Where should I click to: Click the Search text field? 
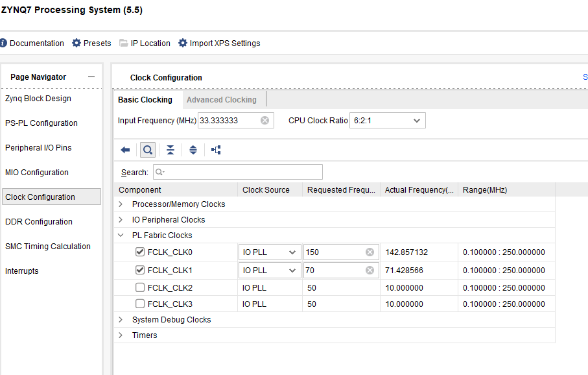(x=237, y=172)
